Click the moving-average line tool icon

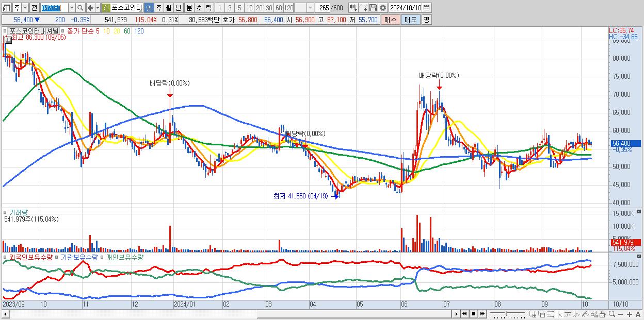point(568,314)
